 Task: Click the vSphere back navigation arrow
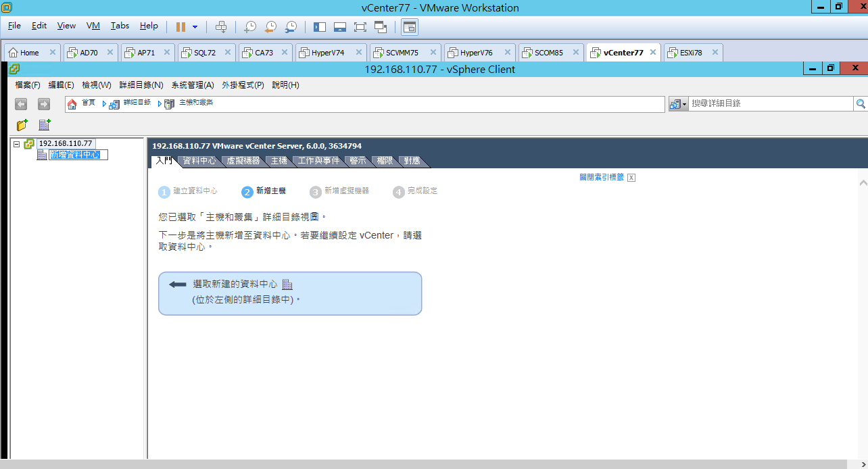pyautogui.click(x=21, y=104)
